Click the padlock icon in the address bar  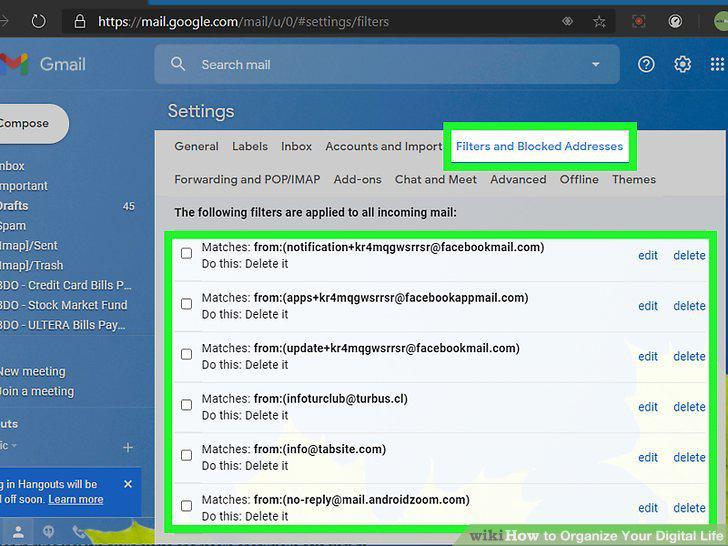[80, 21]
